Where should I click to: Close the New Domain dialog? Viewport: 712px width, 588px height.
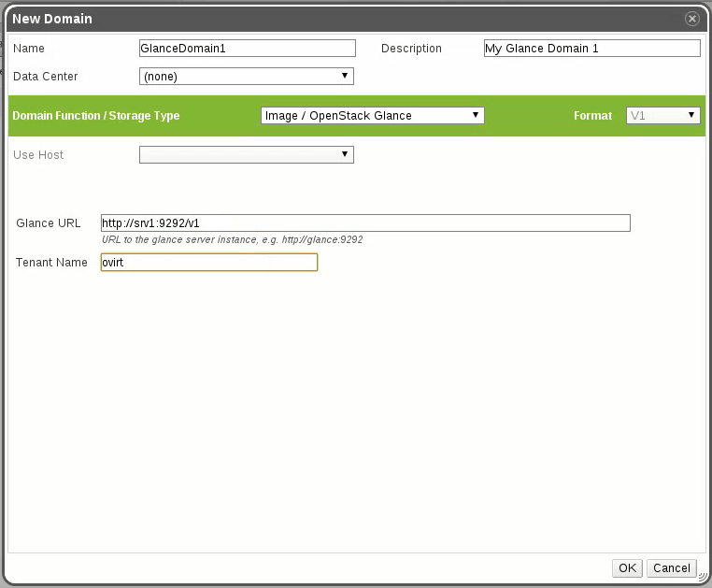(x=691, y=19)
